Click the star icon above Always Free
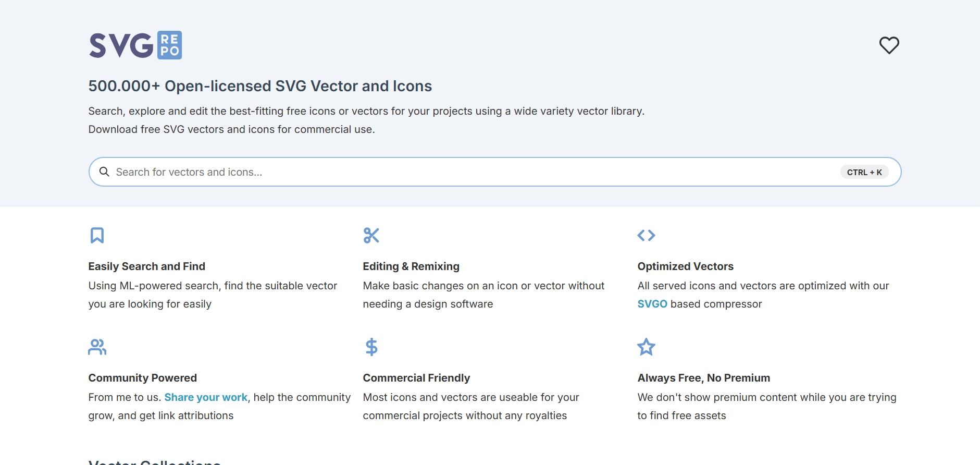The image size is (980, 465). (x=646, y=347)
